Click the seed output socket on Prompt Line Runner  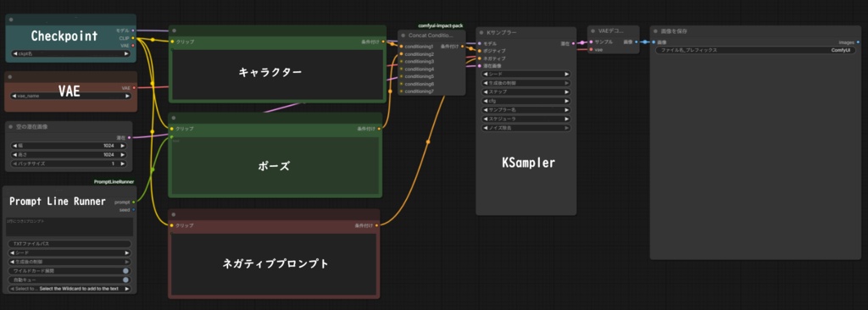pyautogui.click(x=133, y=209)
